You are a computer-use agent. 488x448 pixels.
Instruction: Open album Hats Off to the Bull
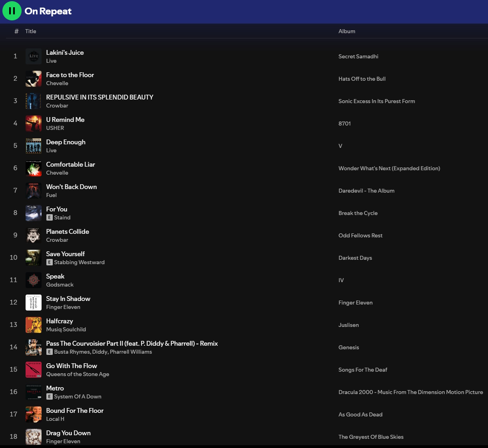pos(362,79)
